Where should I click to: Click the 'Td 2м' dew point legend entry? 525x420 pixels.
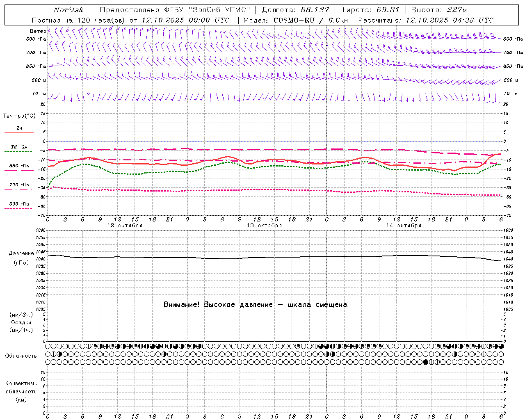pyautogui.click(x=19, y=147)
